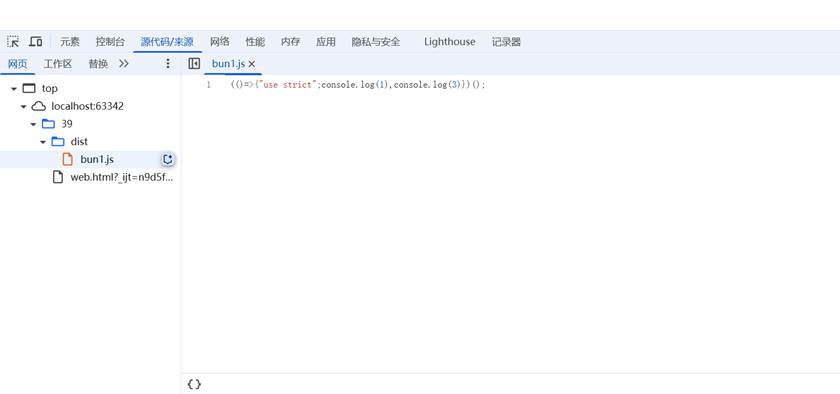Click the localhost cloud icon
Image resolution: width=840 pixels, height=394 pixels.
(x=39, y=106)
